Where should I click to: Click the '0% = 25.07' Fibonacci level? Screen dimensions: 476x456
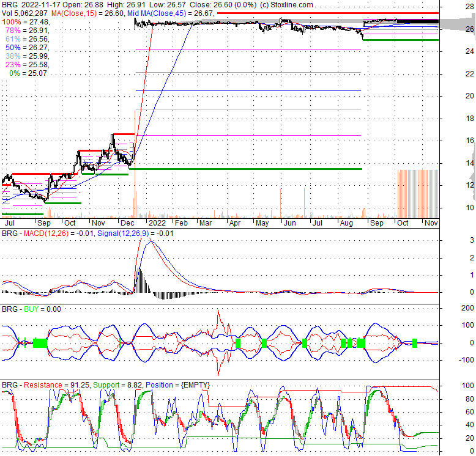click(28, 73)
